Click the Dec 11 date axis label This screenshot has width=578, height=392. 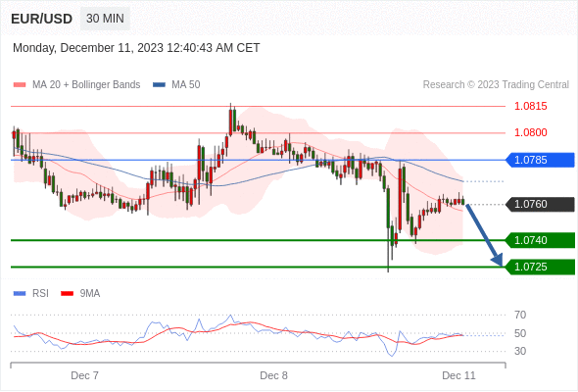pos(458,375)
